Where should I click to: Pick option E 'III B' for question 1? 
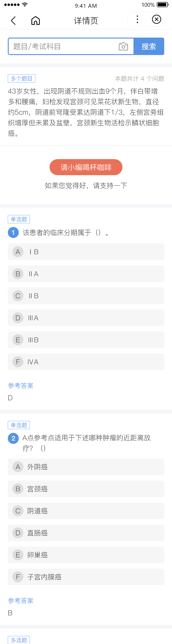(86, 340)
